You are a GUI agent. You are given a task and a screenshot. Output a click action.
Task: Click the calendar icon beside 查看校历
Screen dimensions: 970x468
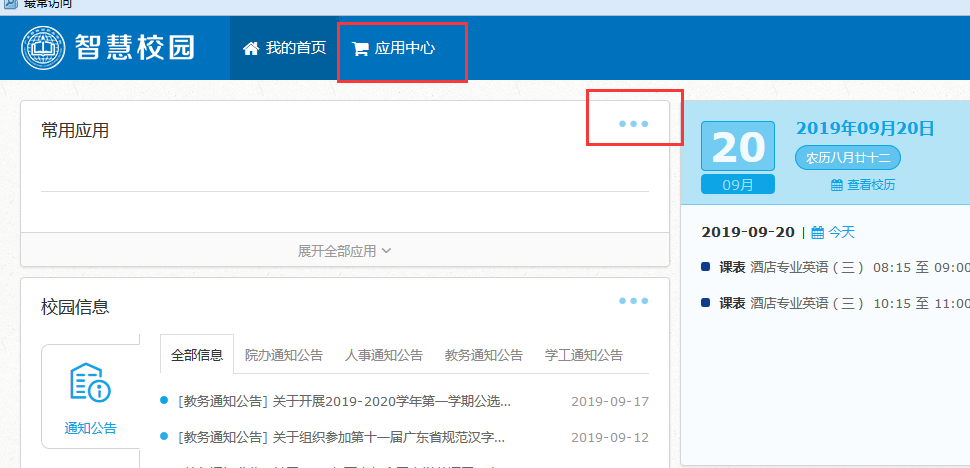[836, 185]
